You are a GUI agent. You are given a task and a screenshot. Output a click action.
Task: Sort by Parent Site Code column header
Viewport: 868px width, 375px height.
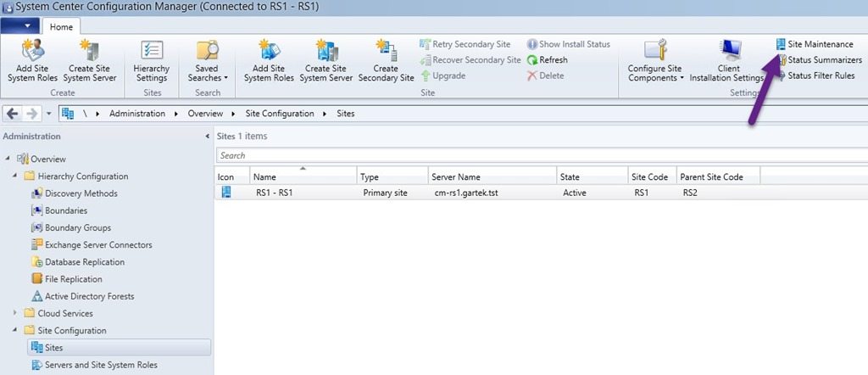tap(718, 176)
